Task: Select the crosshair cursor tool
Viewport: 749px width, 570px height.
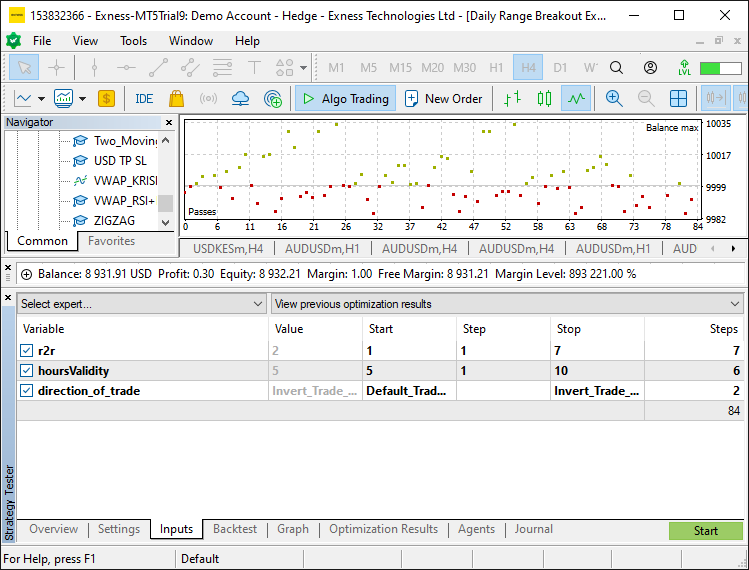Action: pyautogui.click(x=56, y=67)
